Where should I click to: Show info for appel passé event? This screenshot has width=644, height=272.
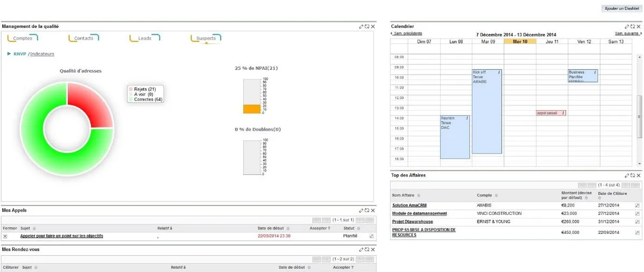click(563, 113)
